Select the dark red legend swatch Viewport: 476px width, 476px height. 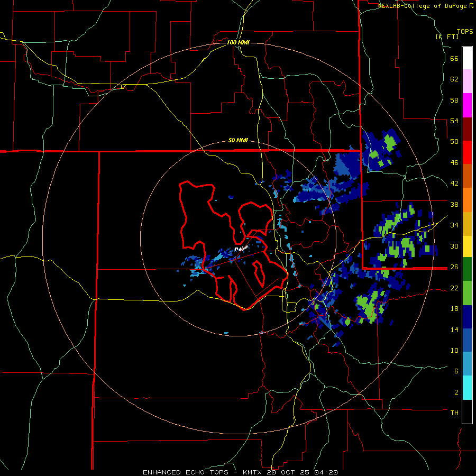tap(467, 129)
